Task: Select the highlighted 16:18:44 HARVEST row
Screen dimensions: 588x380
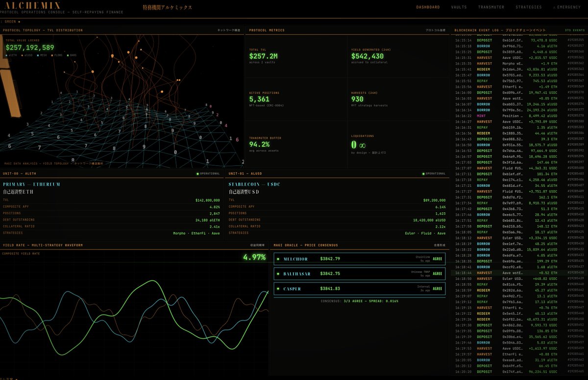Action: pyautogui.click(x=519, y=273)
